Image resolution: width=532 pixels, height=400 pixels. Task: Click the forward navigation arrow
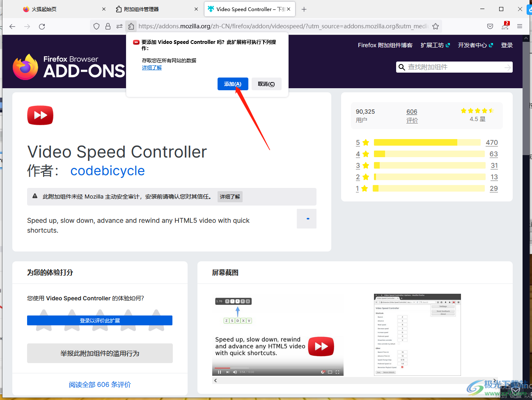click(27, 26)
